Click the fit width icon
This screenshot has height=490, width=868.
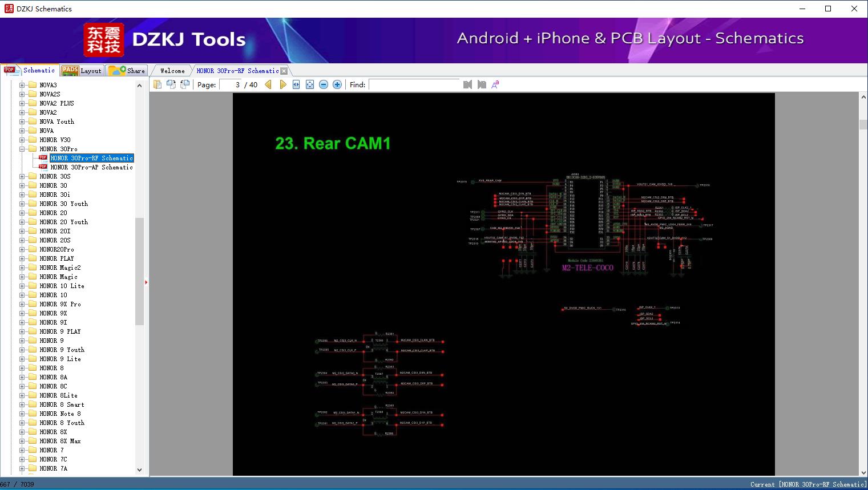296,84
